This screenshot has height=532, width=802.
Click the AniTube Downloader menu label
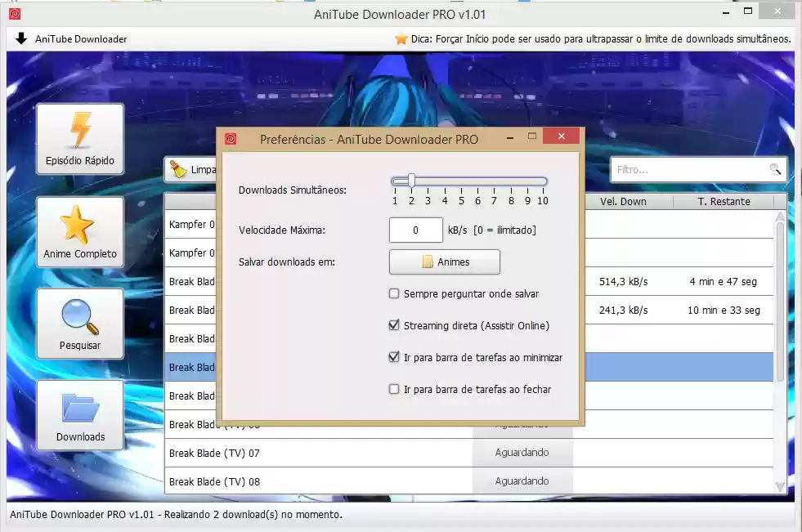click(81, 39)
